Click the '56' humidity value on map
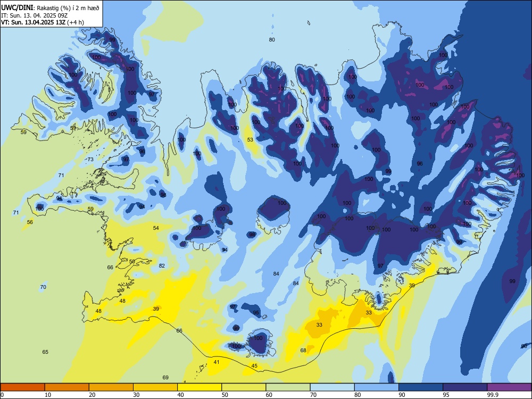The image size is (532, 399). click(x=30, y=222)
